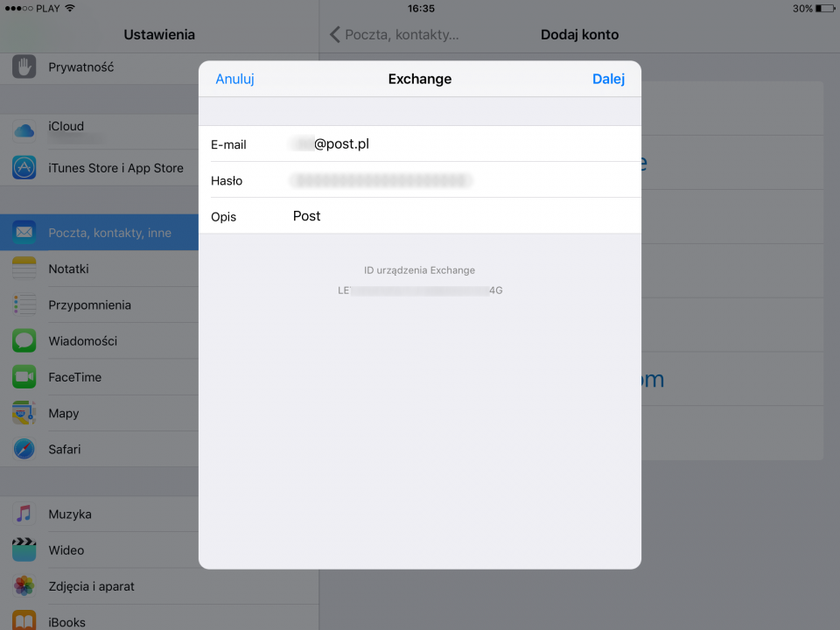The height and width of the screenshot is (630, 840).
Task: Focus the E-mail input field
Action: [420, 143]
